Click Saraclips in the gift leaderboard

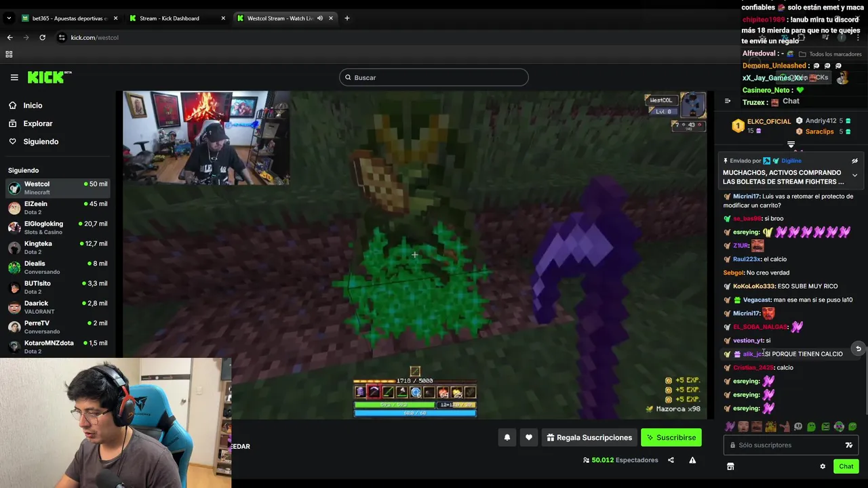click(819, 131)
